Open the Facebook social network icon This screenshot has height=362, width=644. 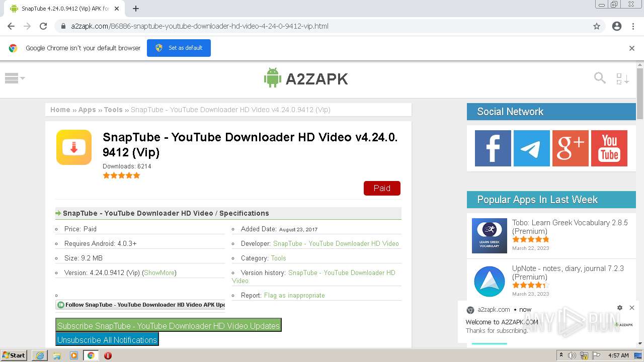click(x=493, y=148)
